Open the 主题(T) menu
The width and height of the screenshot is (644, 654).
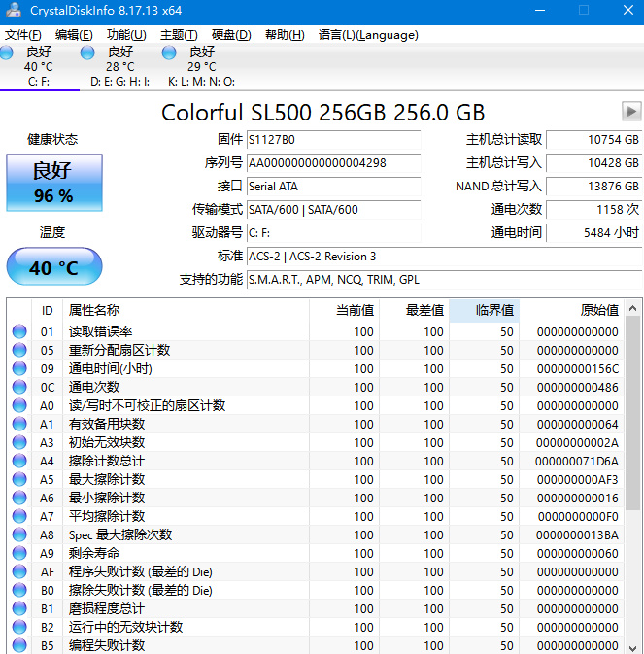(x=179, y=35)
